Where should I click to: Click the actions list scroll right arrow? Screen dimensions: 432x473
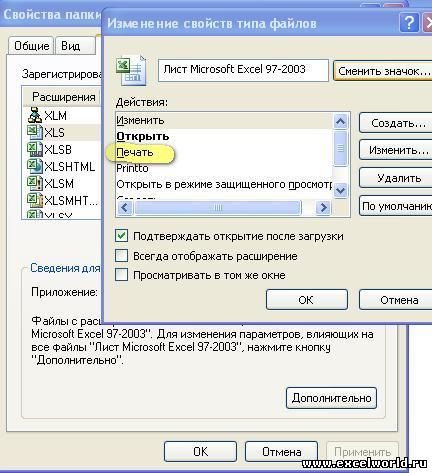point(323,208)
